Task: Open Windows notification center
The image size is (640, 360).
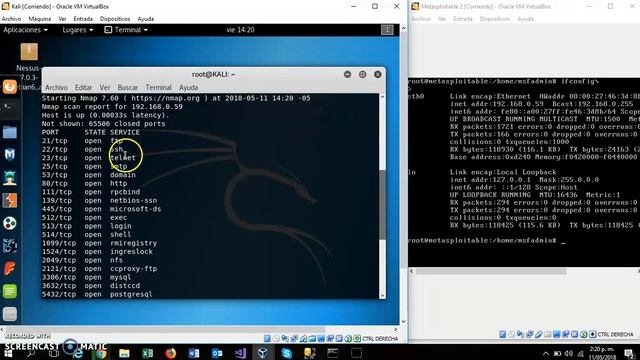Action: coord(629,353)
